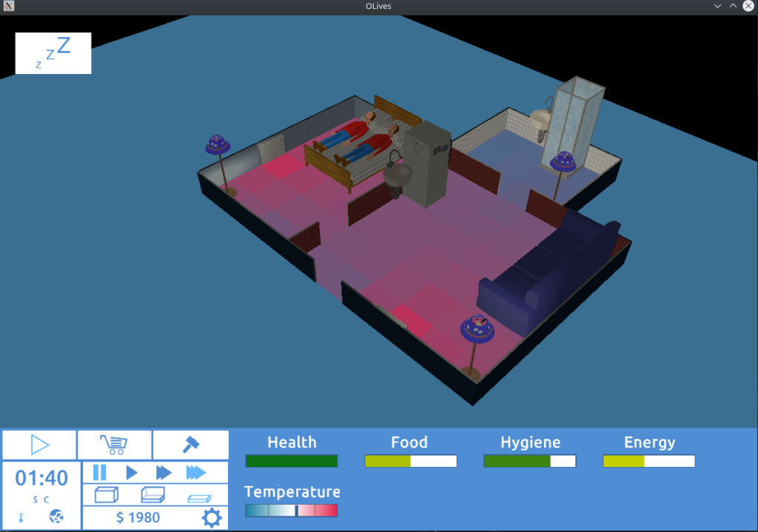Click the Temperature label
Viewport: 758px width, 532px height.
[x=292, y=492]
